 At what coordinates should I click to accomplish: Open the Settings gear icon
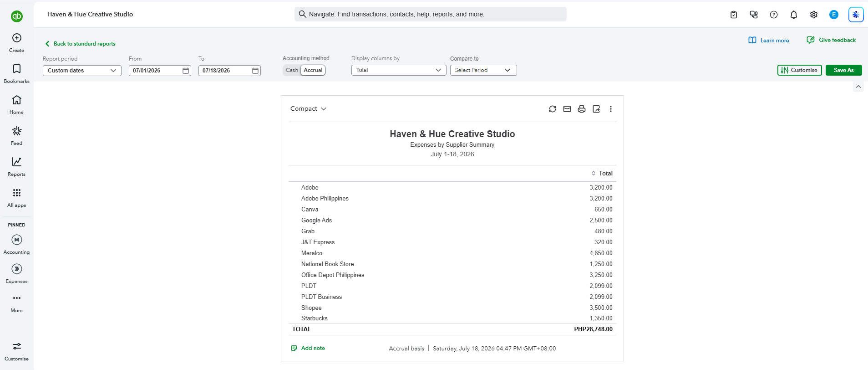point(814,15)
